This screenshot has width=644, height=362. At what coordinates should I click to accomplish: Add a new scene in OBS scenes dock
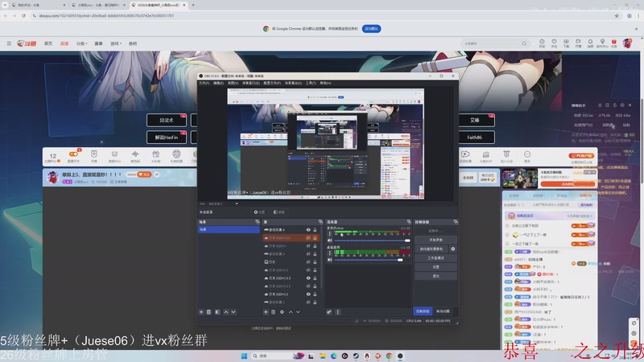click(x=201, y=312)
